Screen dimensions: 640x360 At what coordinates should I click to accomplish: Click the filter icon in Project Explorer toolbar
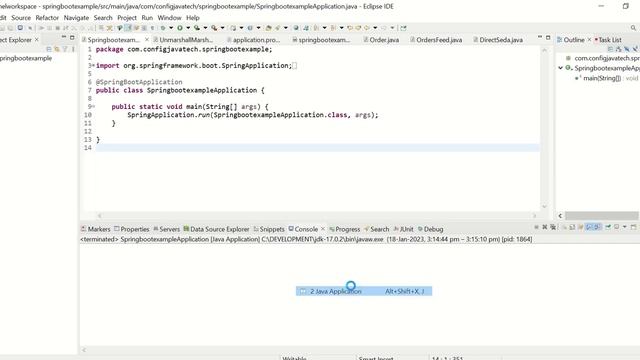tap(65, 49)
